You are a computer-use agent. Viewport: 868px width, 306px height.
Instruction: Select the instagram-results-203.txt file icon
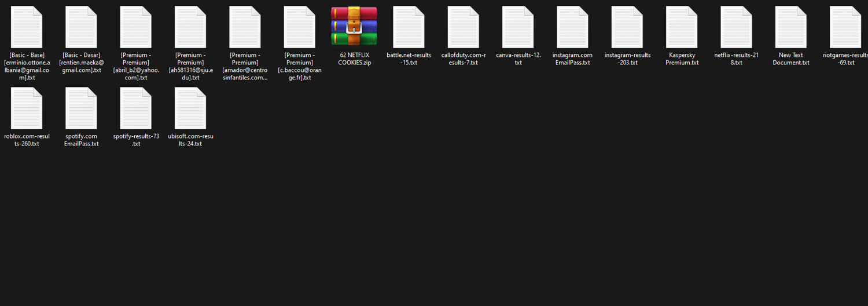click(627, 27)
